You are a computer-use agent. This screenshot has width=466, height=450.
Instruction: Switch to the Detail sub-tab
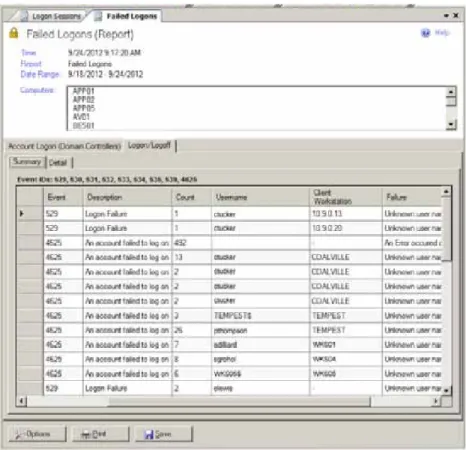pos(58,162)
